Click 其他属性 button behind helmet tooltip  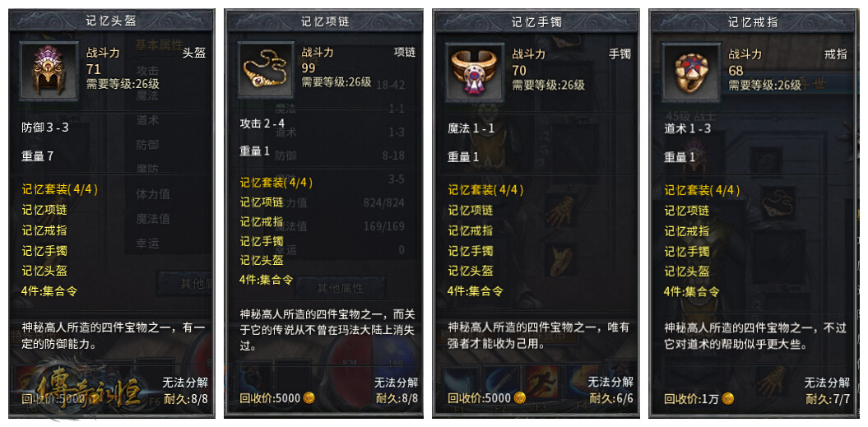click(186, 284)
